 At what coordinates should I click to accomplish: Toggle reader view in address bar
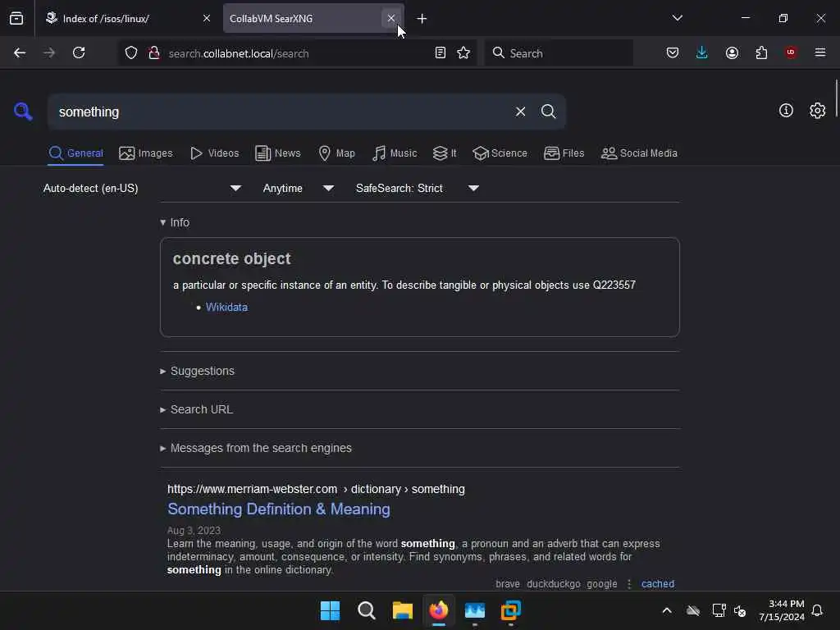[x=441, y=52]
